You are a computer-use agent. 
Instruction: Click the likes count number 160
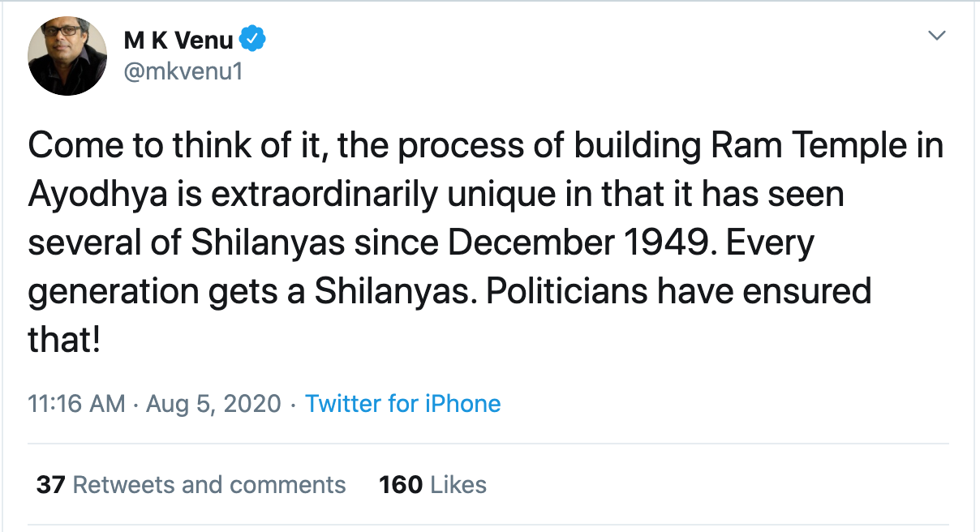coord(401,485)
